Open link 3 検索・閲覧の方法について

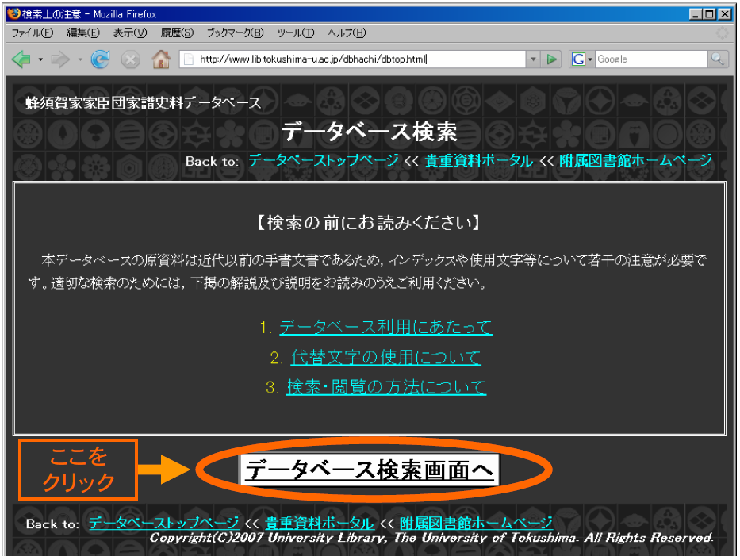point(386,387)
